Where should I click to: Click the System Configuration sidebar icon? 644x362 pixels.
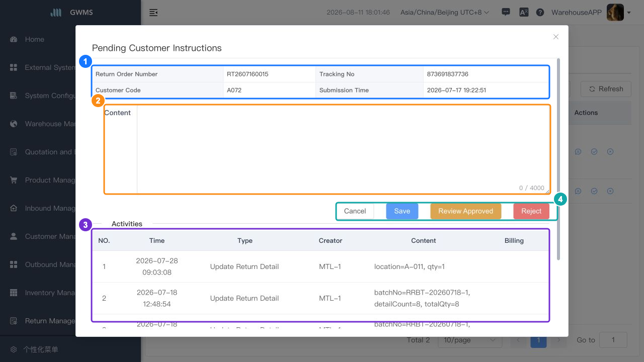14,96
